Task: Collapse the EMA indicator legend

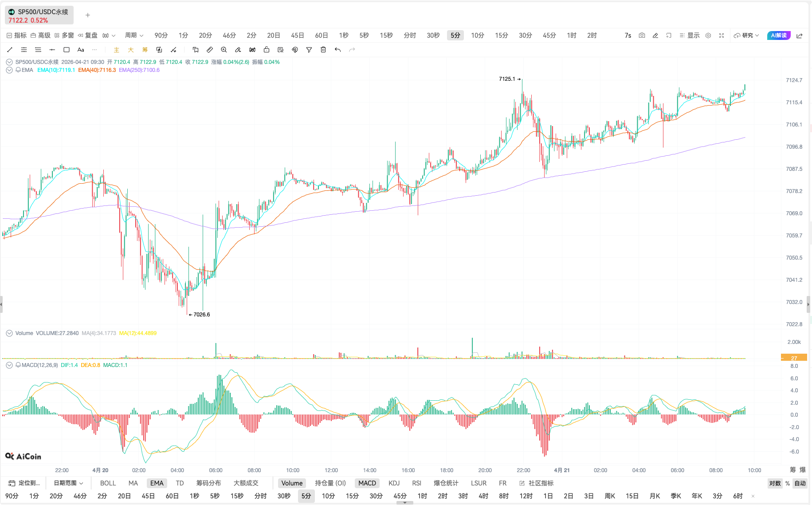Action: [9, 70]
